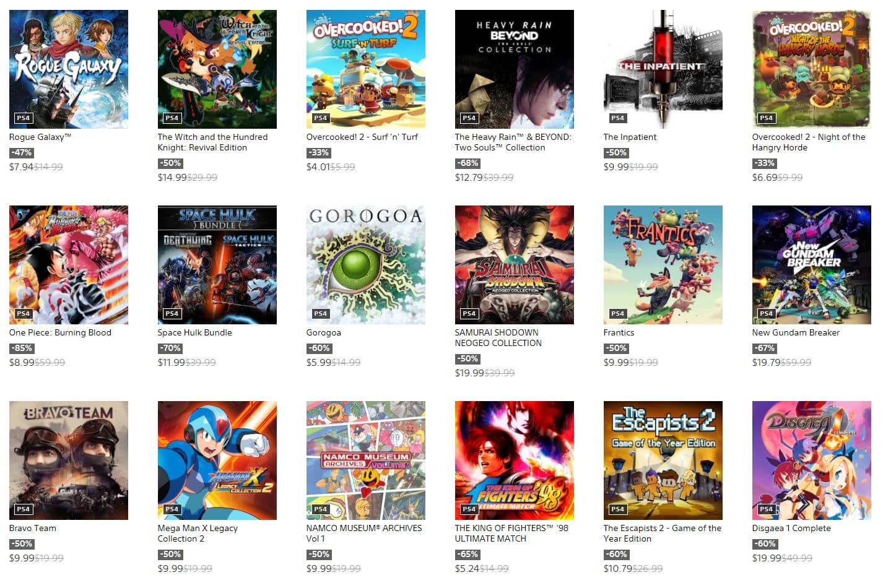This screenshot has height=588, width=883.
Task: Click PS4 badge on Disgaea 1 Complete cover
Action: pyautogui.click(x=766, y=509)
